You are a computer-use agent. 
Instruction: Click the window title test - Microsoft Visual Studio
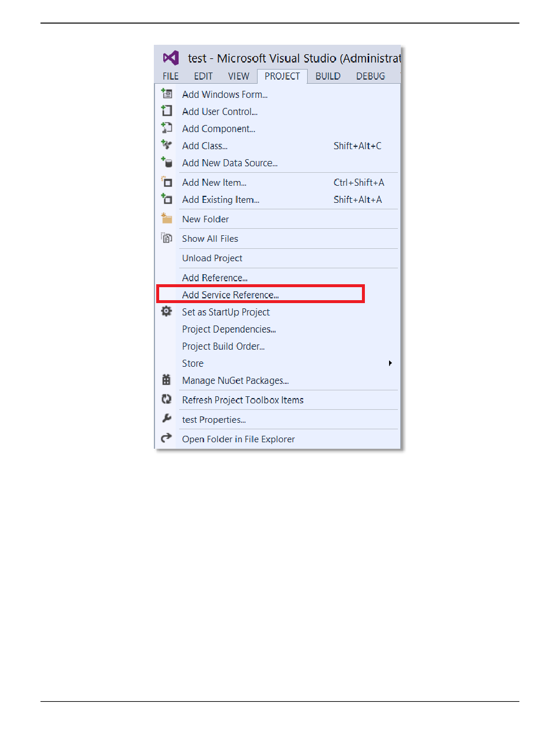pos(294,58)
